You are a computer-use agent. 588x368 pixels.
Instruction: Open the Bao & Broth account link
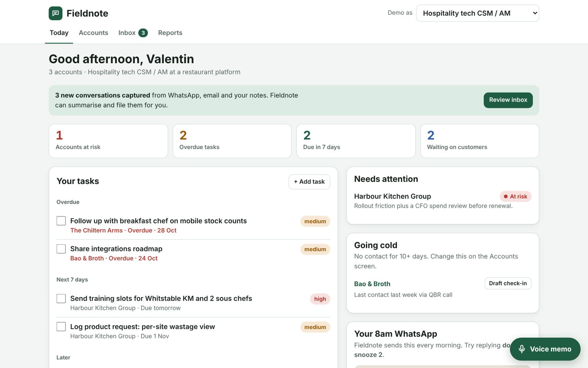tap(372, 284)
